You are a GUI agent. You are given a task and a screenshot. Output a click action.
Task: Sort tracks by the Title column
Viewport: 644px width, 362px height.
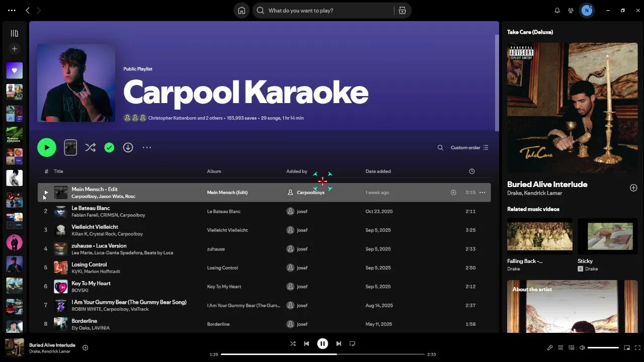coord(58,171)
